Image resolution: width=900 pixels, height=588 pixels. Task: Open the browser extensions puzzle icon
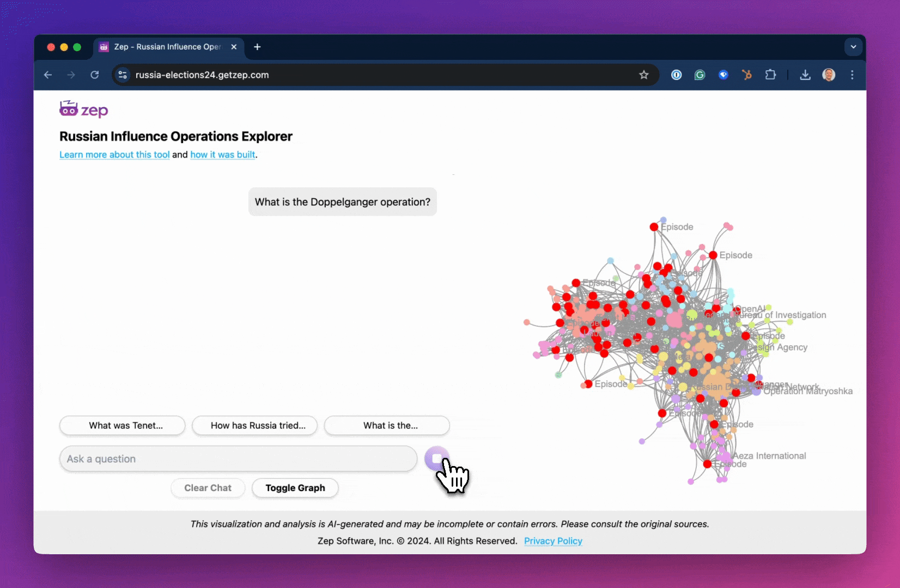click(771, 75)
